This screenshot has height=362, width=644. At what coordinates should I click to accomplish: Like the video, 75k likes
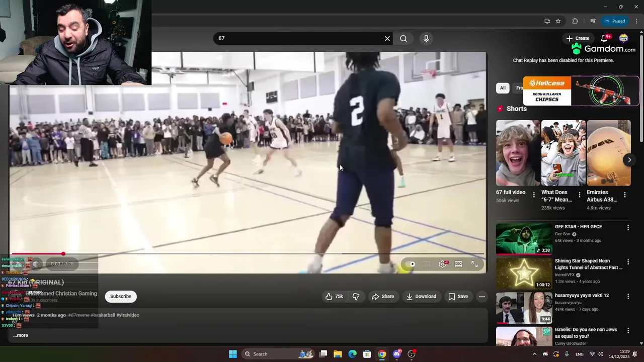[335, 297]
